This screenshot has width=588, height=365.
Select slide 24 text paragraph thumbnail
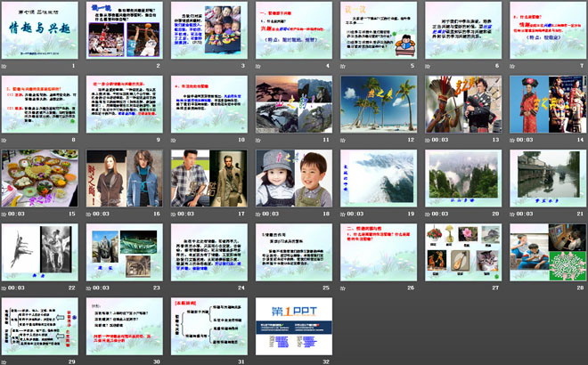tap(209, 253)
